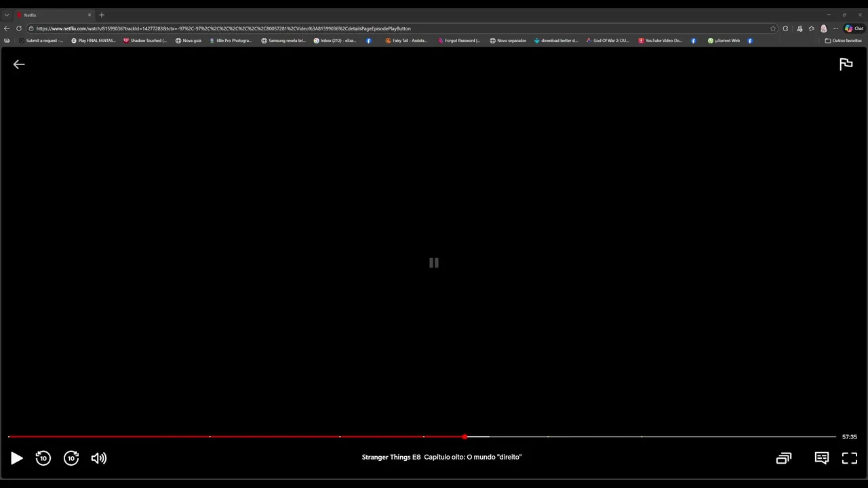Screen dimensions: 868x488
Task: Expand 'Outros favoritos' folder
Action: coord(844,41)
